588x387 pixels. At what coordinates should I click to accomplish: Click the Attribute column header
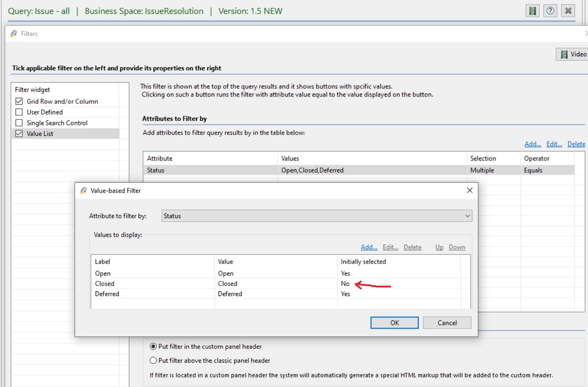pos(210,158)
